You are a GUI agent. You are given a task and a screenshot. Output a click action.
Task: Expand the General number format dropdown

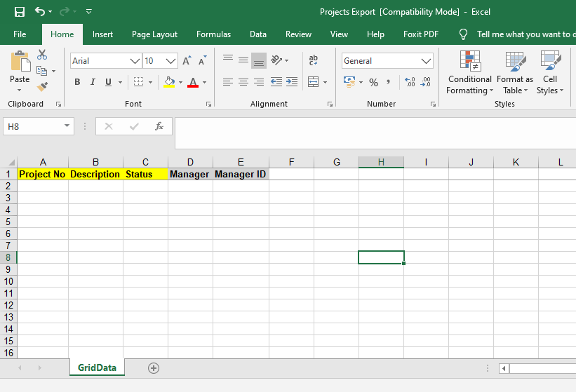[x=426, y=61]
